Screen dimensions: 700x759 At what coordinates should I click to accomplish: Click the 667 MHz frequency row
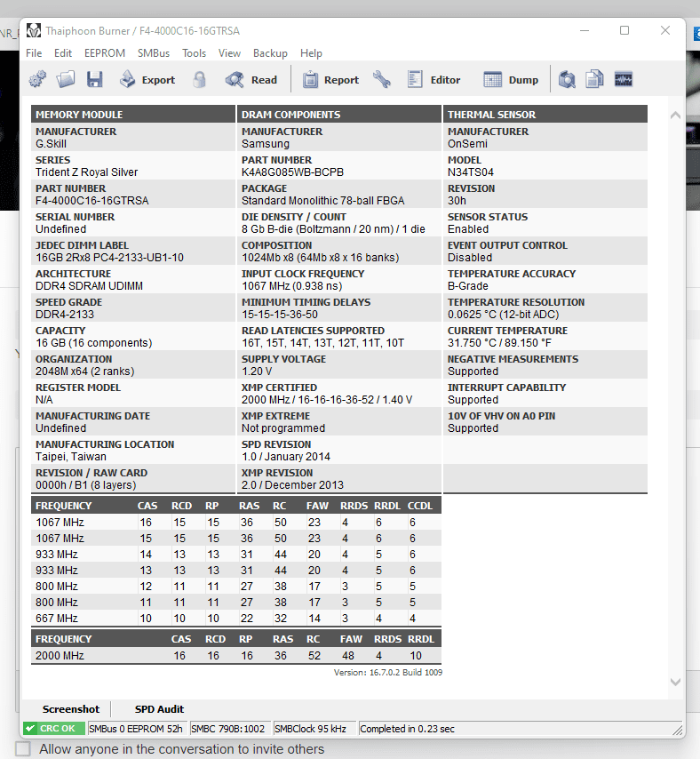(236, 619)
